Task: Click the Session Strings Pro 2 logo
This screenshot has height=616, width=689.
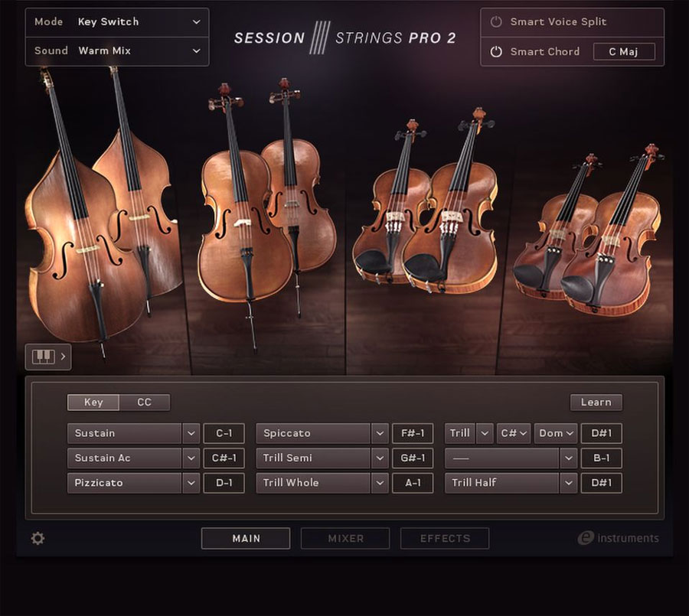Action: pos(344,38)
